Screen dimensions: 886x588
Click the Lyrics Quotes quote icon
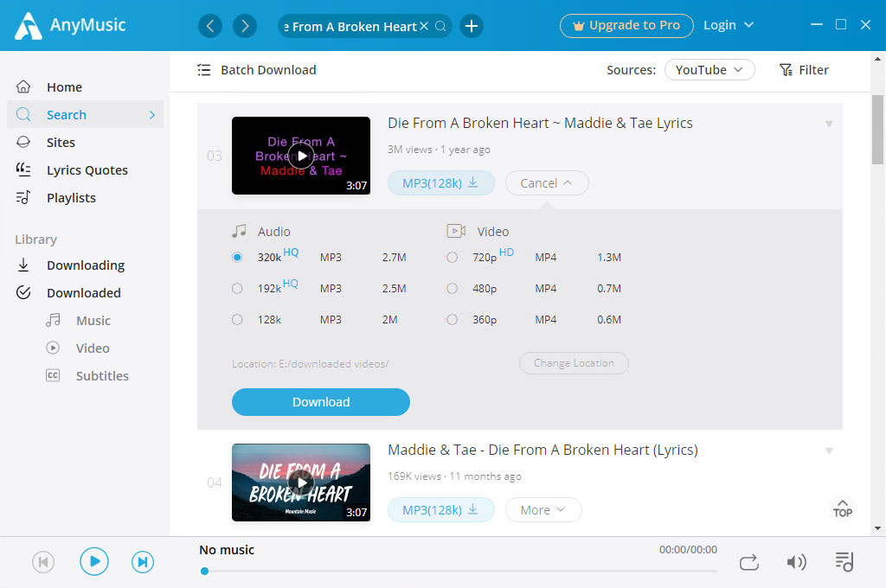[23, 169]
